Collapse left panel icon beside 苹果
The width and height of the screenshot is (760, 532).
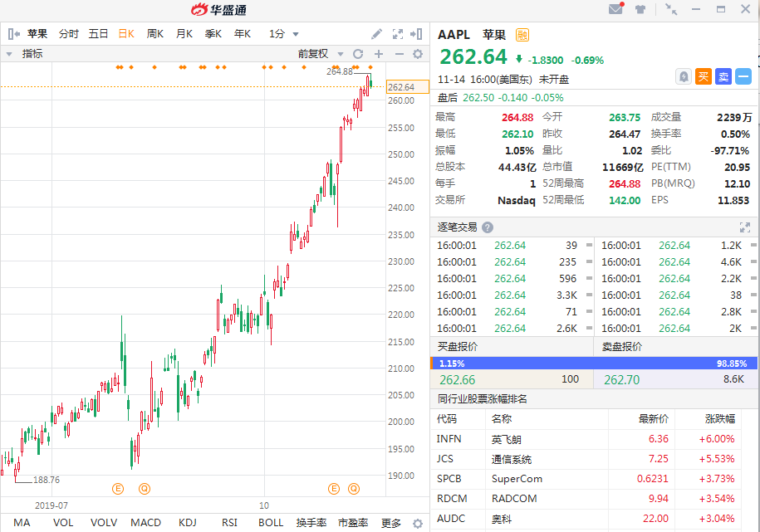point(14,34)
